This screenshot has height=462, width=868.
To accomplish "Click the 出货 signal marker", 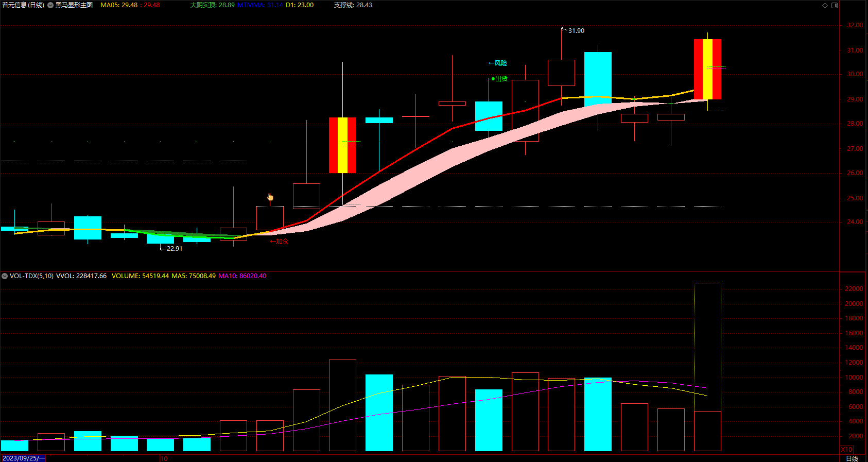I will (499, 79).
